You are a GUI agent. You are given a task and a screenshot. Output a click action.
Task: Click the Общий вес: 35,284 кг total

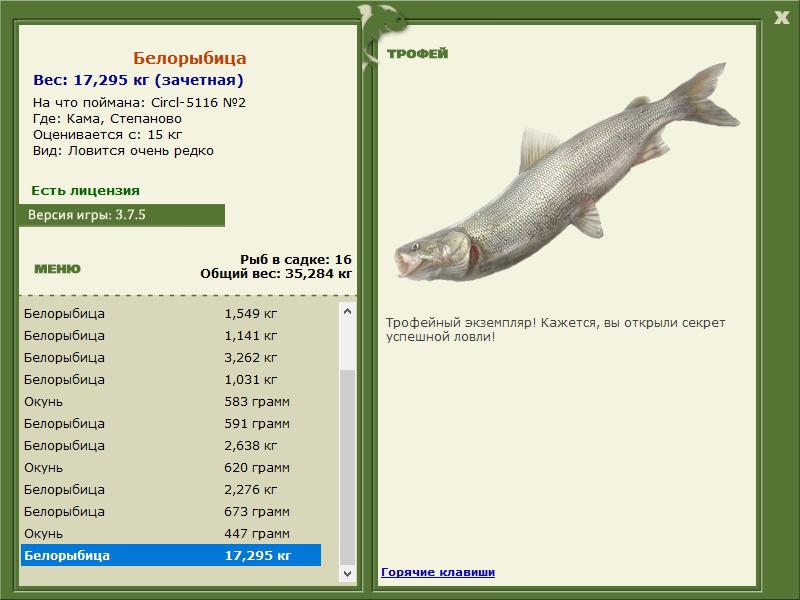[x=276, y=273]
